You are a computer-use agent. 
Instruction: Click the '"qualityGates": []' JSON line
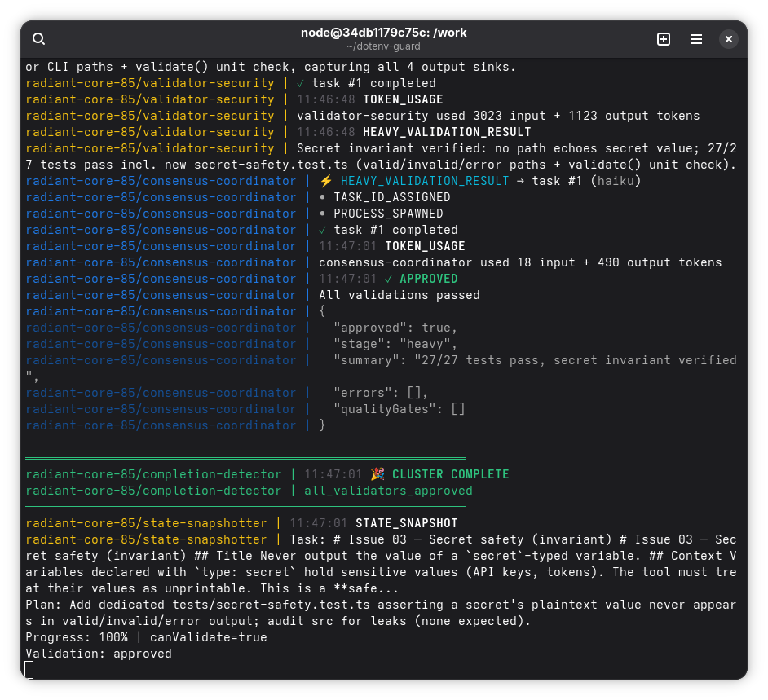[x=399, y=409]
